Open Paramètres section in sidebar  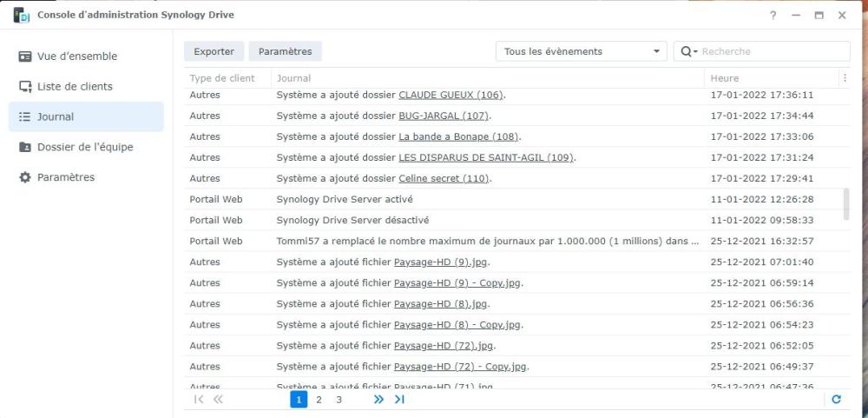tap(86, 177)
